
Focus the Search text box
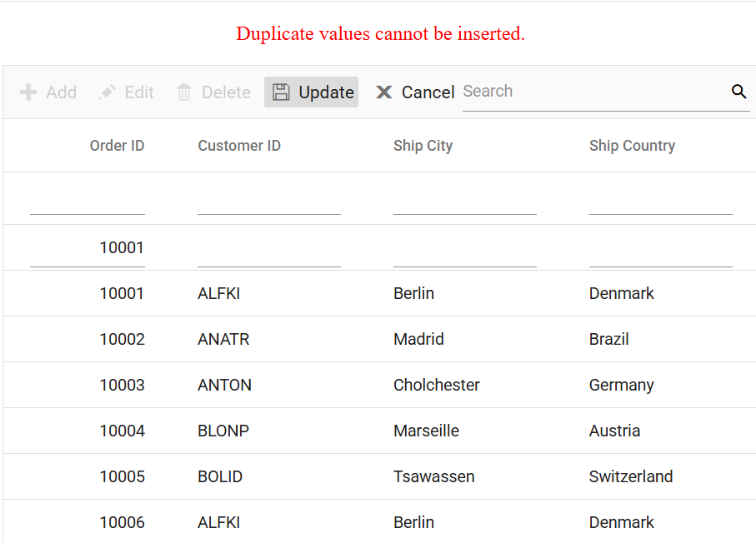595,92
